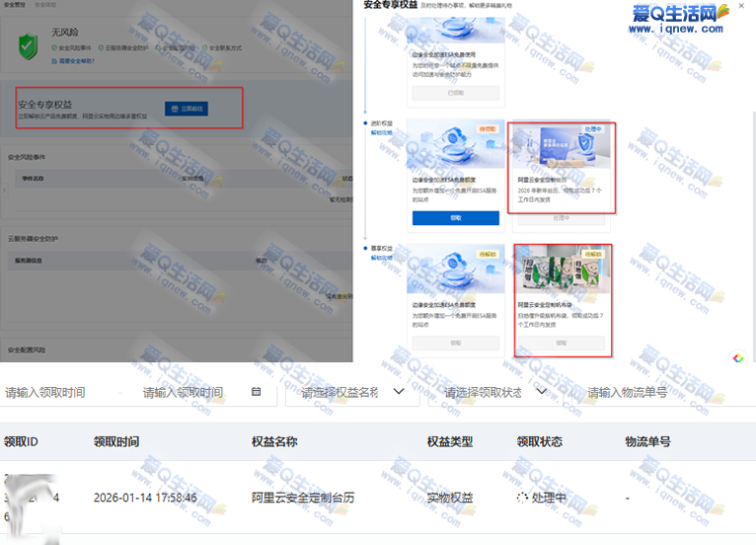
Task: Expand the 领取状态 filter chevron arrow
Action: (542, 391)
